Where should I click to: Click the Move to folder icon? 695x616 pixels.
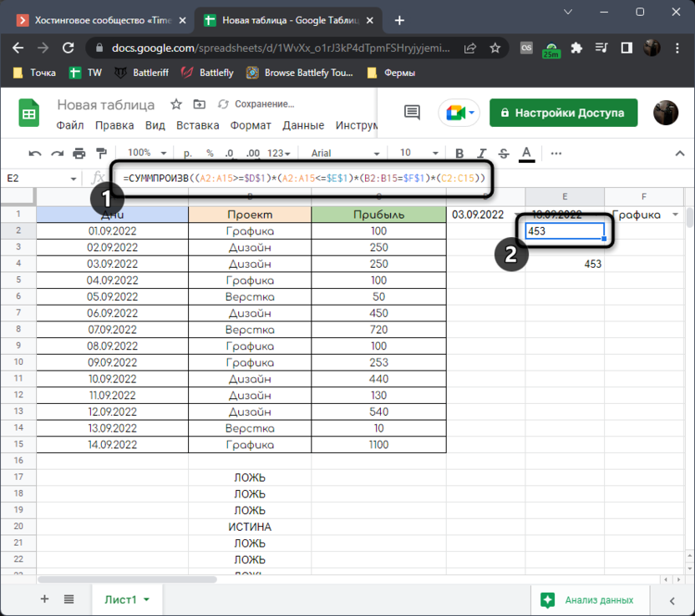199,104
